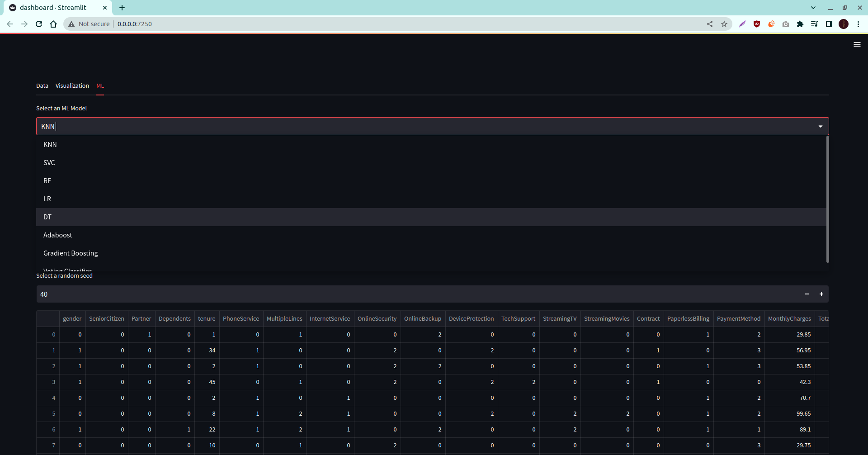Viewport: 868px width, 455px height.
Task: Open the ML model selection dropdown
Action: (820, 126)
